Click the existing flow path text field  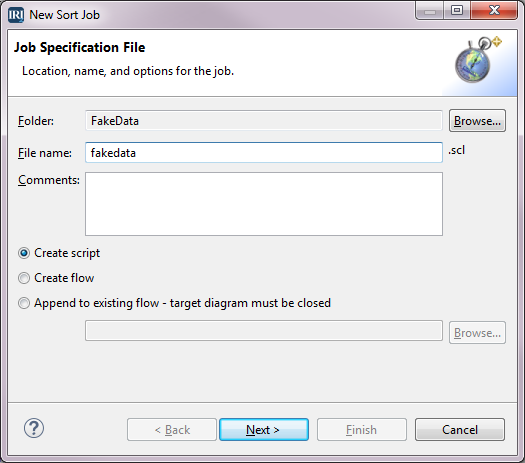tap(264, 331)
